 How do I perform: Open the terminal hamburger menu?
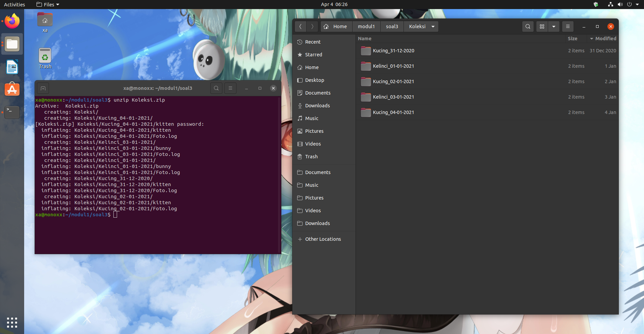pos(230,88)
